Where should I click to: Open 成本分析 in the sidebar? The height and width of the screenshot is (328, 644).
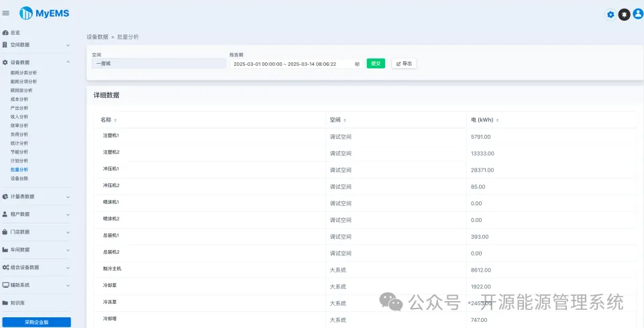coord(19,99)
